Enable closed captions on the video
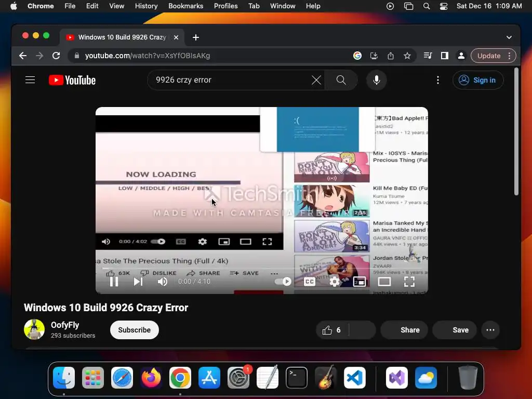 (310, 282)
